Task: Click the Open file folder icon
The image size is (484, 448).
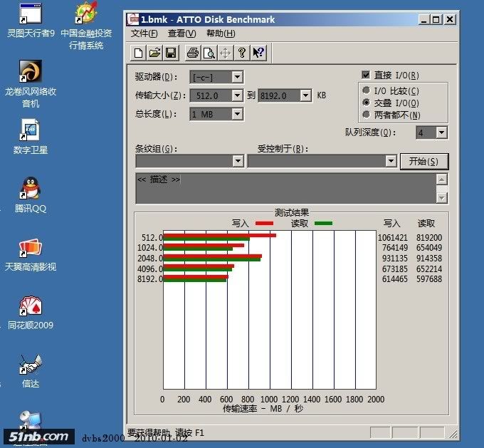Action: pos(154,53)
